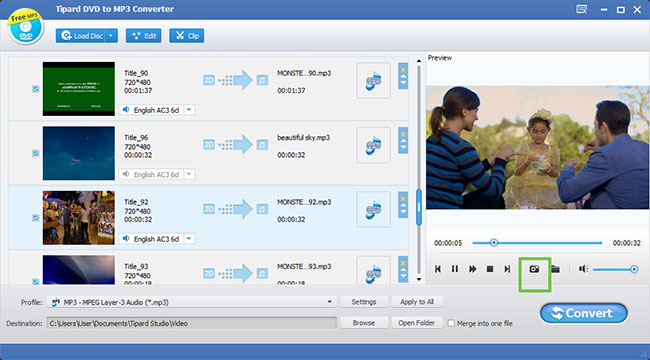The image size is (650, 360).
Task: Pause the preview playback
Action: (455, 269)
